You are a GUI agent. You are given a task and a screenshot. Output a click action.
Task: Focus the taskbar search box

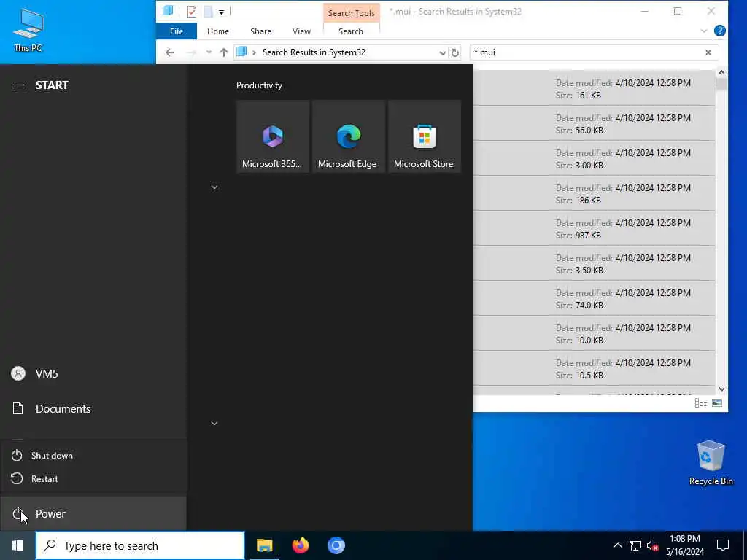(140, 545)
